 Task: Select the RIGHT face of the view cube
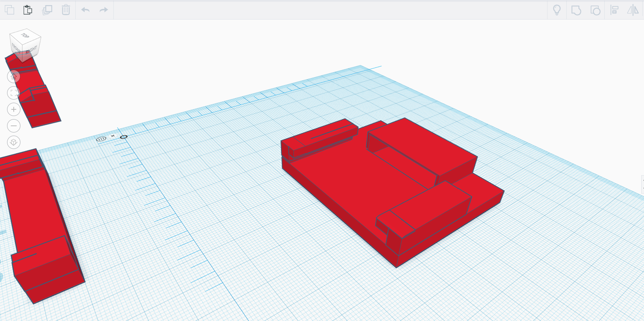point(31,50)
